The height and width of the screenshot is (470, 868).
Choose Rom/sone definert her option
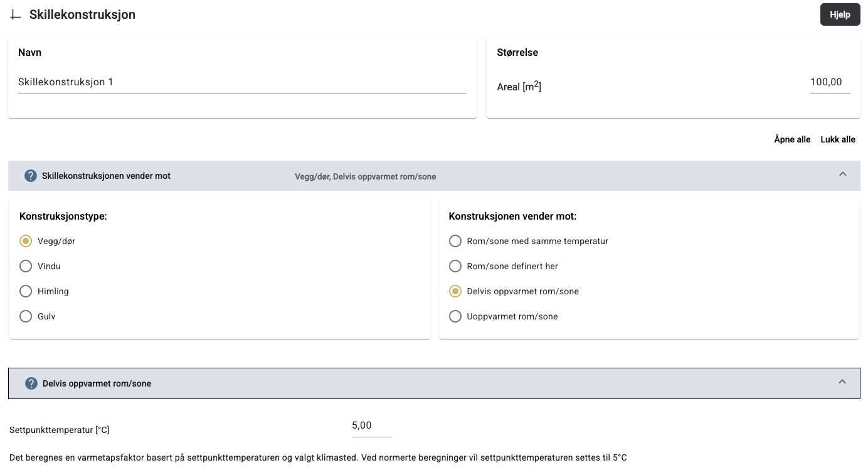(x=455, y=266)
